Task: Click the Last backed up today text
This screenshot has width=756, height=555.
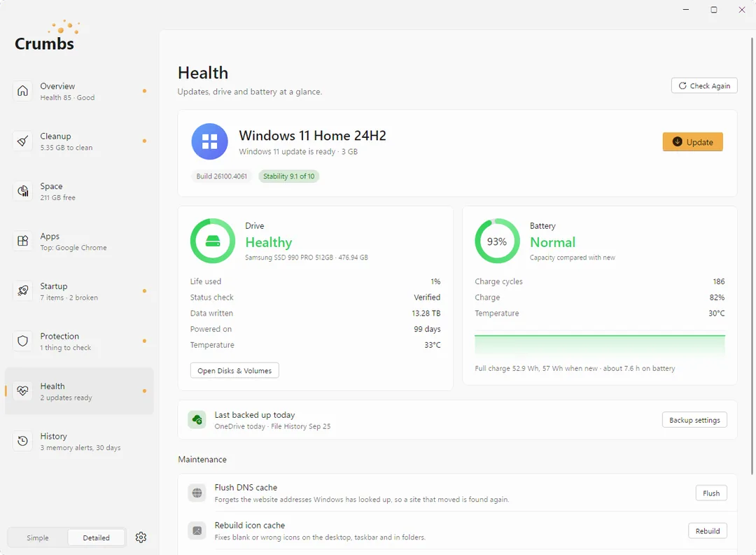Action: 255,415
